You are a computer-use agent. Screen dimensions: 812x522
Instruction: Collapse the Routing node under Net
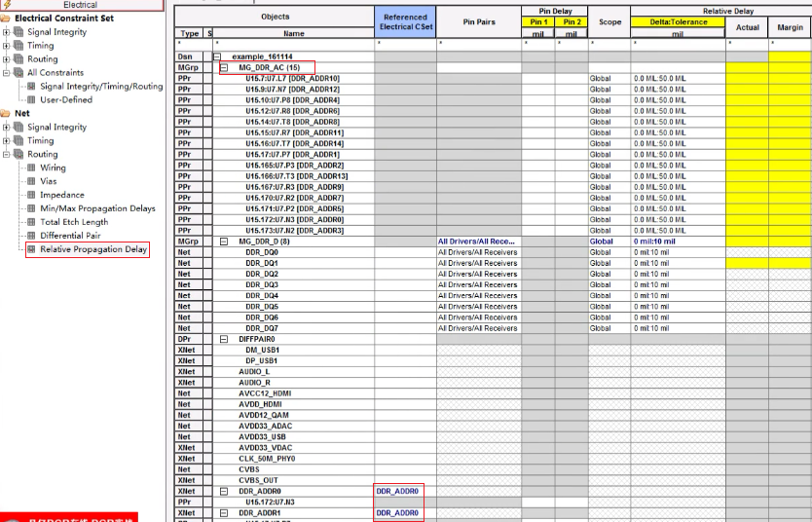pyautogui.click(x=7, y=155)
